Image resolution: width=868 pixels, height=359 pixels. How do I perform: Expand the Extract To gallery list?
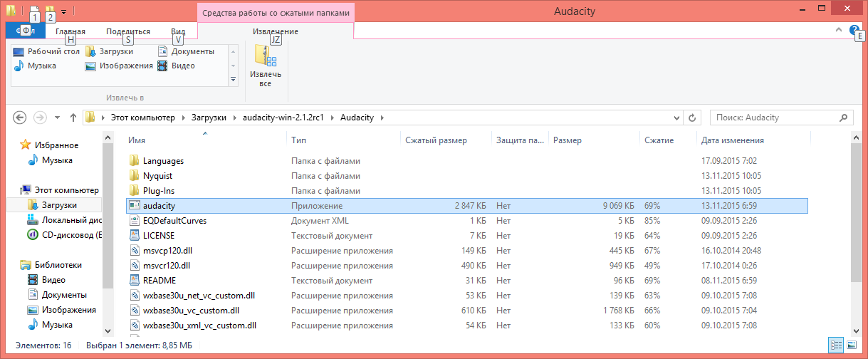(232, 79)
